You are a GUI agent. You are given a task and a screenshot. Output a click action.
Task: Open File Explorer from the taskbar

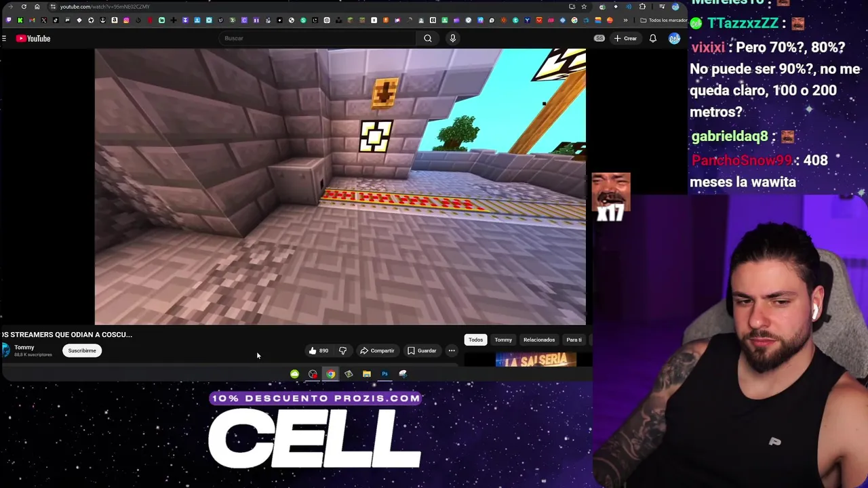[x=367, y=374]
